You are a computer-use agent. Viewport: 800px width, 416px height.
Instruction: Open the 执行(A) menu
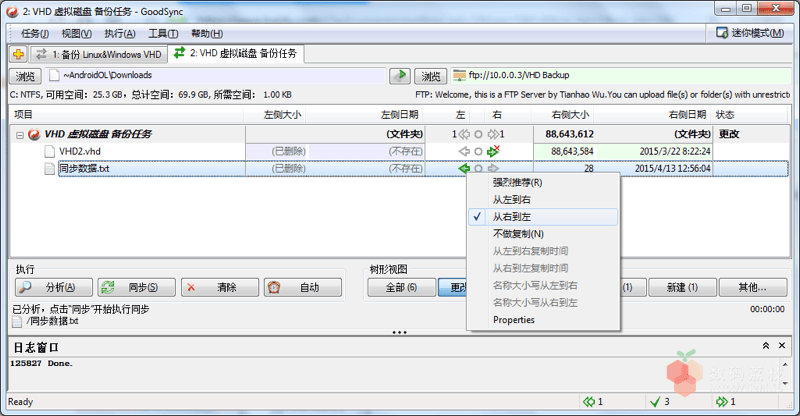[120, 34]
